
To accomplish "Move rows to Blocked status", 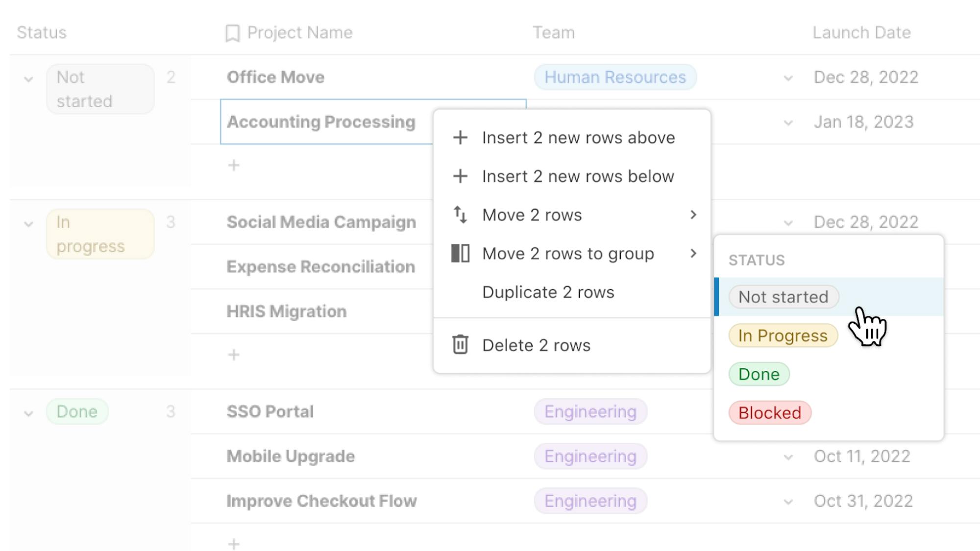I will point(769,413).
